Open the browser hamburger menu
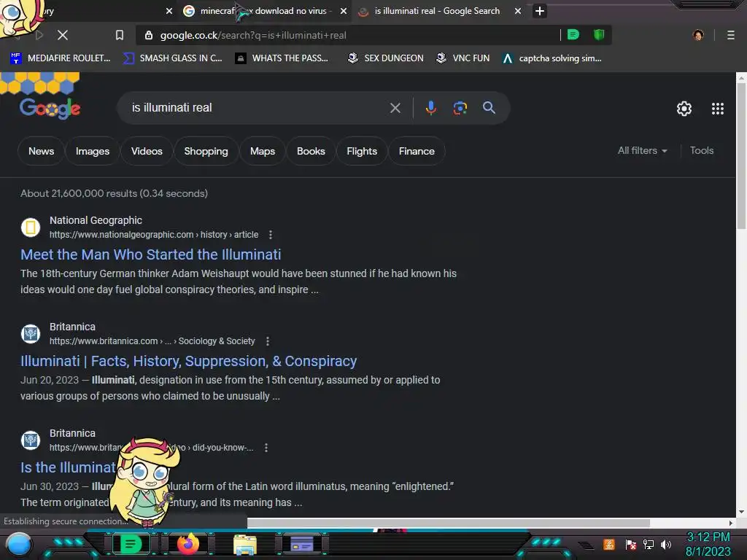 (731, 35)
